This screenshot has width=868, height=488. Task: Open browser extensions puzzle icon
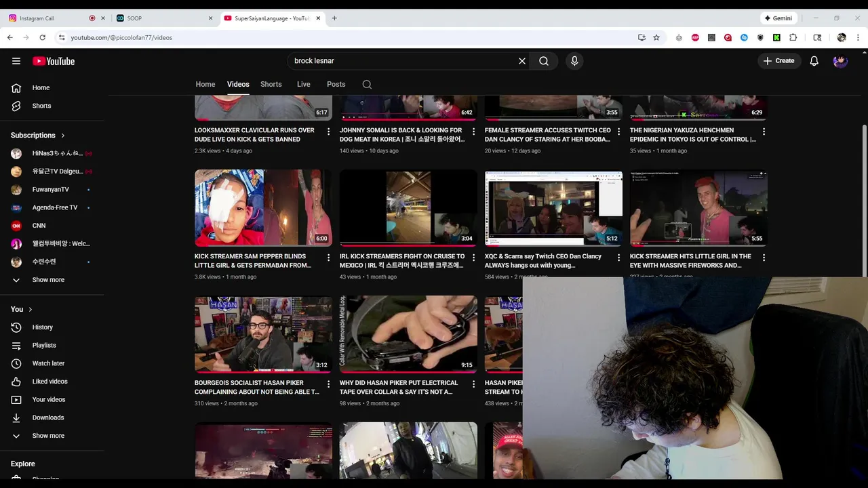pos(793,37)
